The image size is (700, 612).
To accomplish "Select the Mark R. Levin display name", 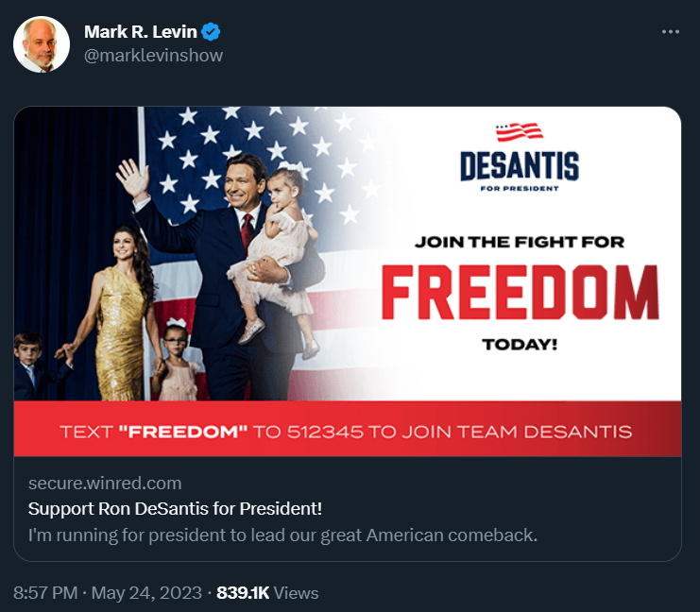I will pos(140,32).
